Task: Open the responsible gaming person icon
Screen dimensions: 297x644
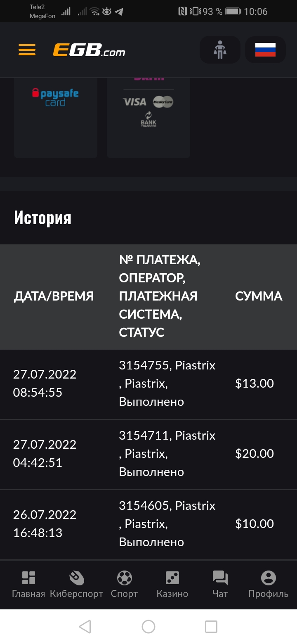Action: coord(220,50)
